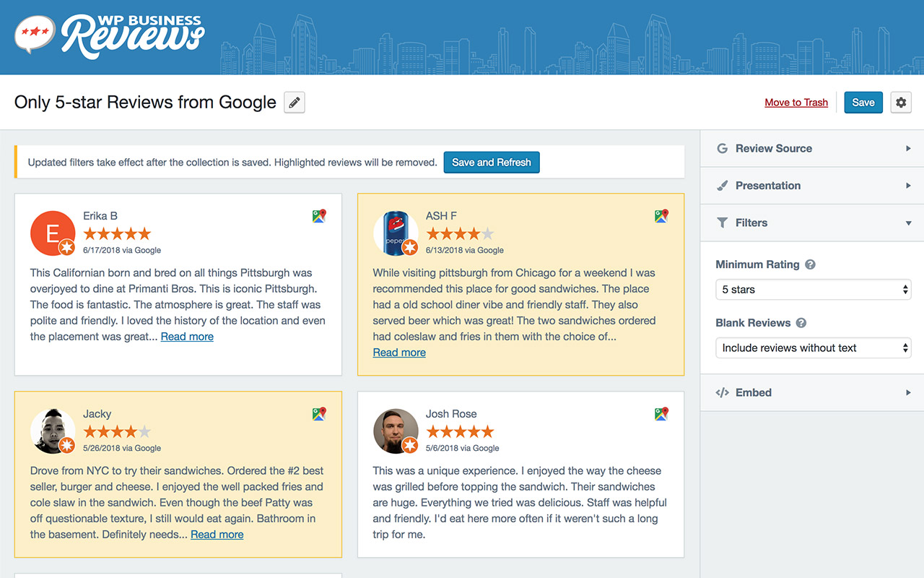Edit the collection title with the pencil icon

click(295, 103)
